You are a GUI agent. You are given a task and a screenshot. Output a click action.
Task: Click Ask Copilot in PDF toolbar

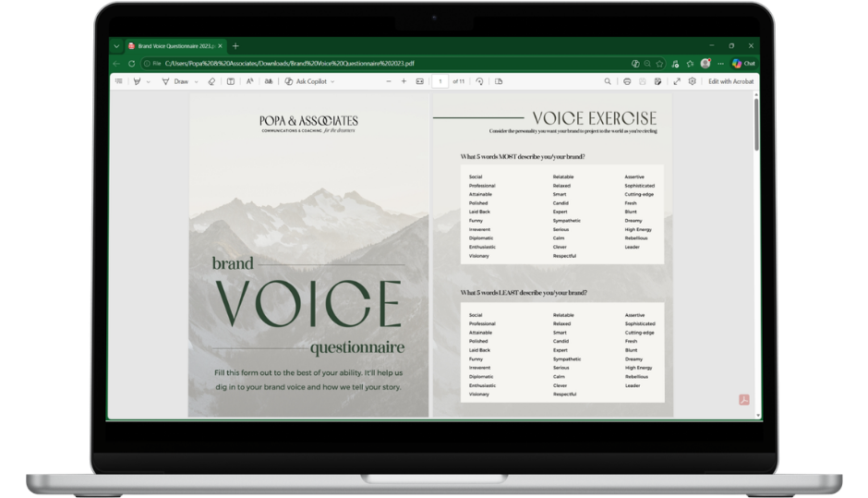(x=306, y=81)
